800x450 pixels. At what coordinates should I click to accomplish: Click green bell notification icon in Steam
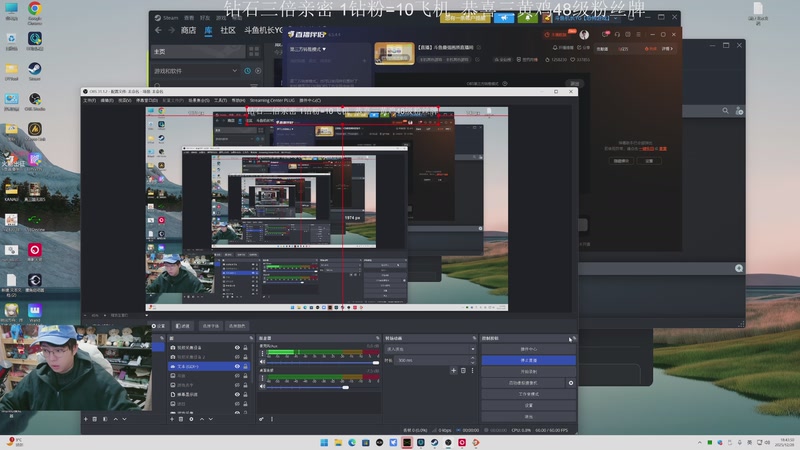528,18
